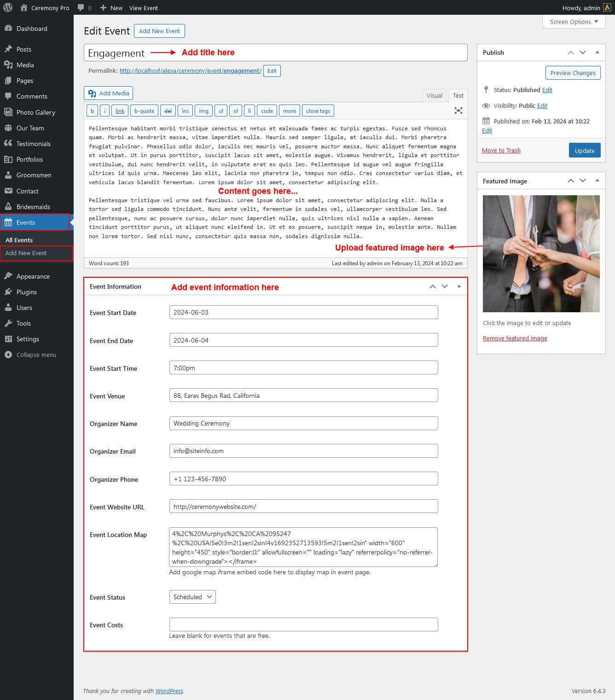Click the Event Costs input field

pyautogui.click(x=304, y=624)
